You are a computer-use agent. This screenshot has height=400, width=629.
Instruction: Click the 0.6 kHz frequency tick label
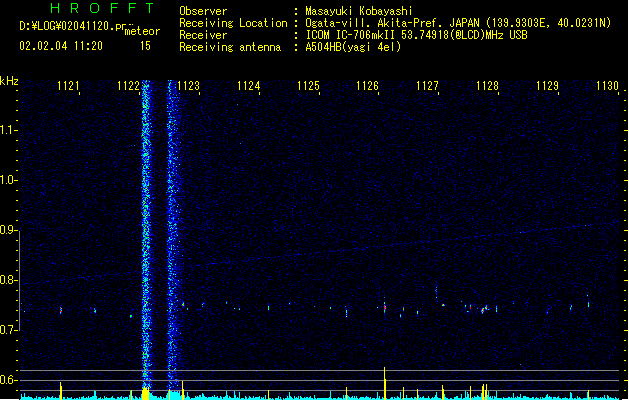tap(8, 380)
